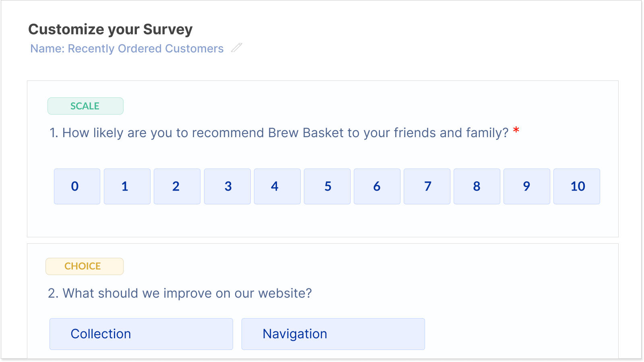Viewport: 644px width, 362px height.
Task: Select rating 0 on the scale
Action: [76, 186]
